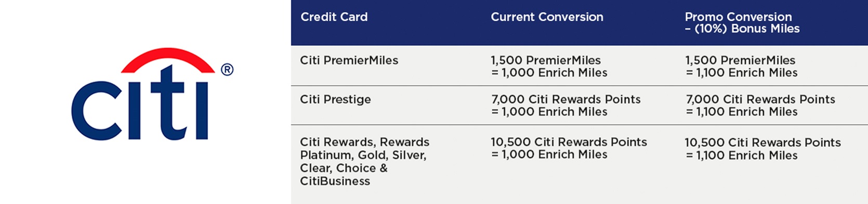Click 1,100 Enrich Miles in PremierMiles row
This screenshot has height=204, width=868.
tap(746, 73)
